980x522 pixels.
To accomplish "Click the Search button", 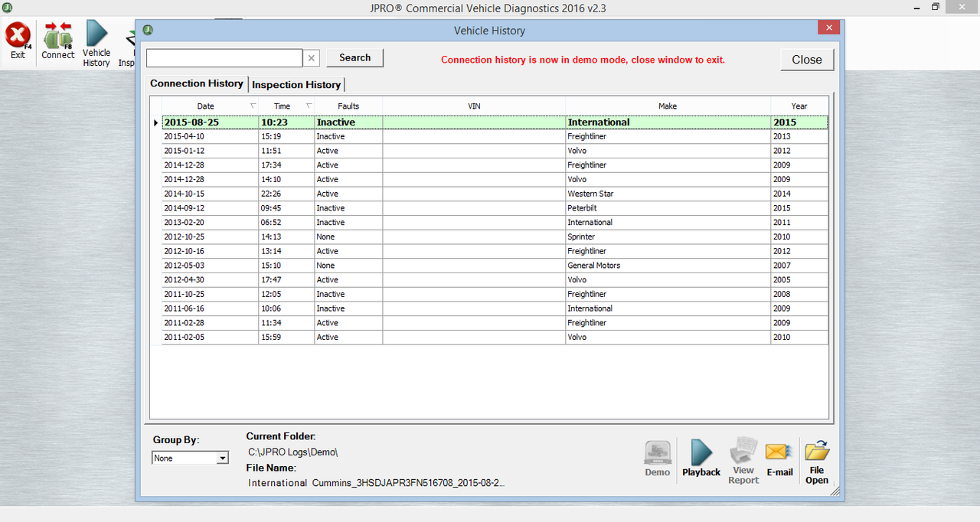I will [355, 57].
